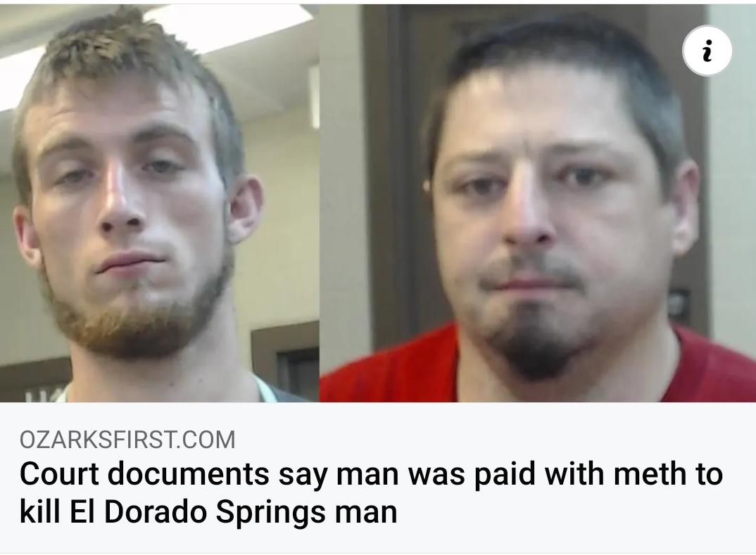Screen dimensions: 756x555
Task: Open the left man's mugshot photo
Action: [x=160, y=203]
